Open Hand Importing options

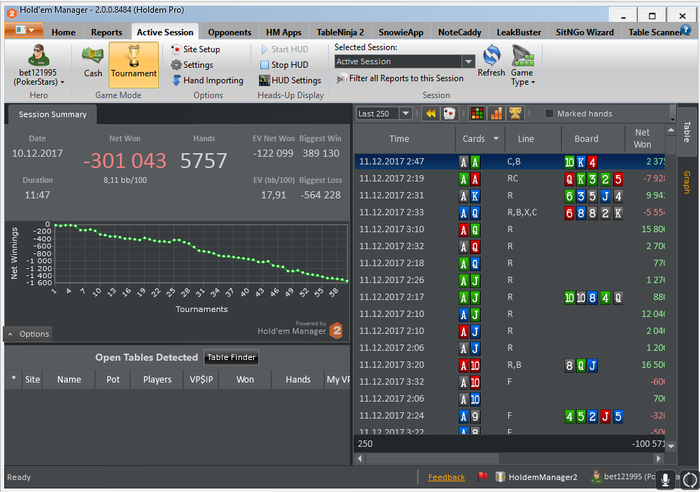click(208, 80)
